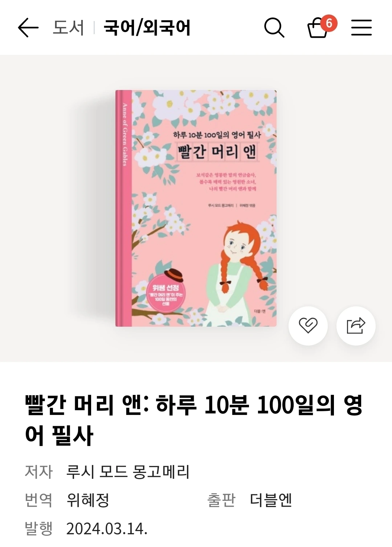Tap the 저자 field label
Screen dimensions: 392x547
[x=38, y=472]
